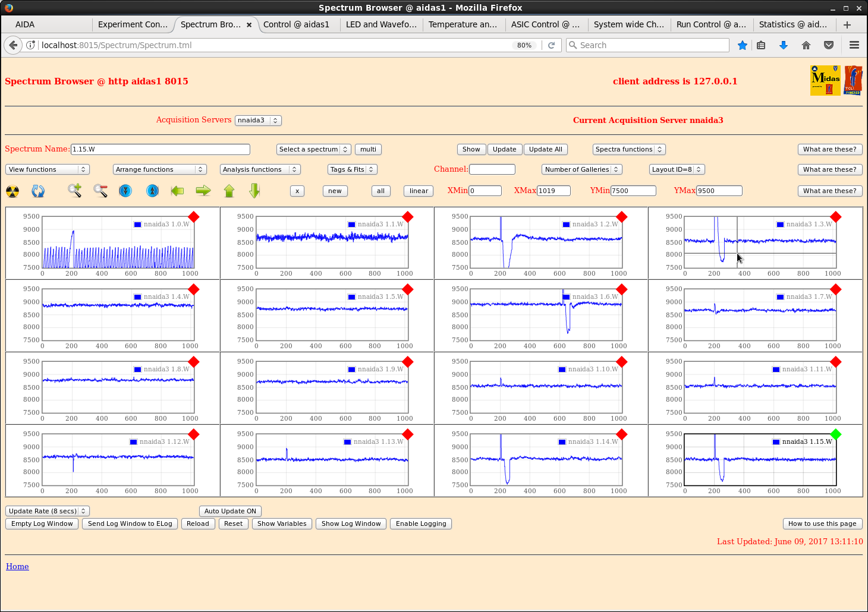Toggle red diamond on nnaida3 1.9.W plot

(x=408, y=362)
